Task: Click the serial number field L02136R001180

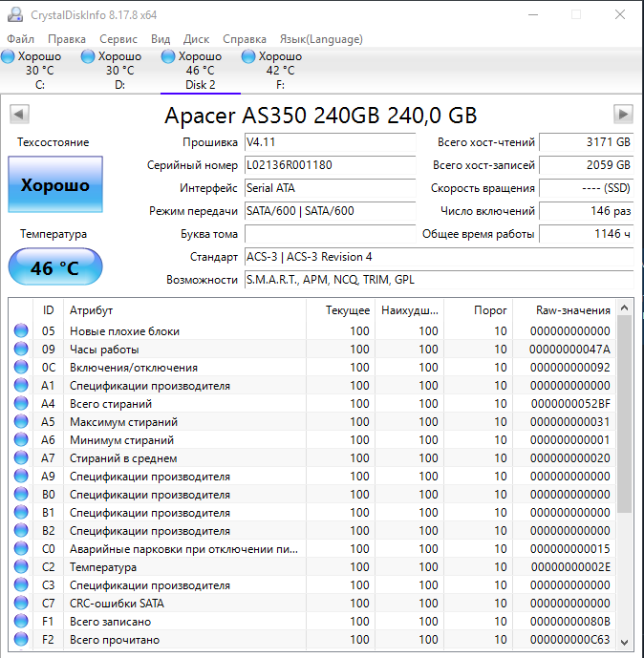Action: point(330,165)
